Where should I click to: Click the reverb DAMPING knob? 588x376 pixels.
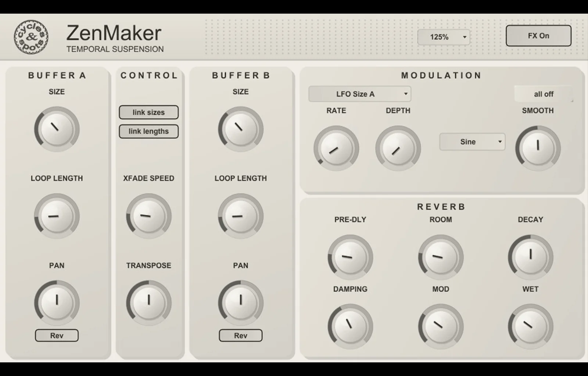(x=350, y=326)
